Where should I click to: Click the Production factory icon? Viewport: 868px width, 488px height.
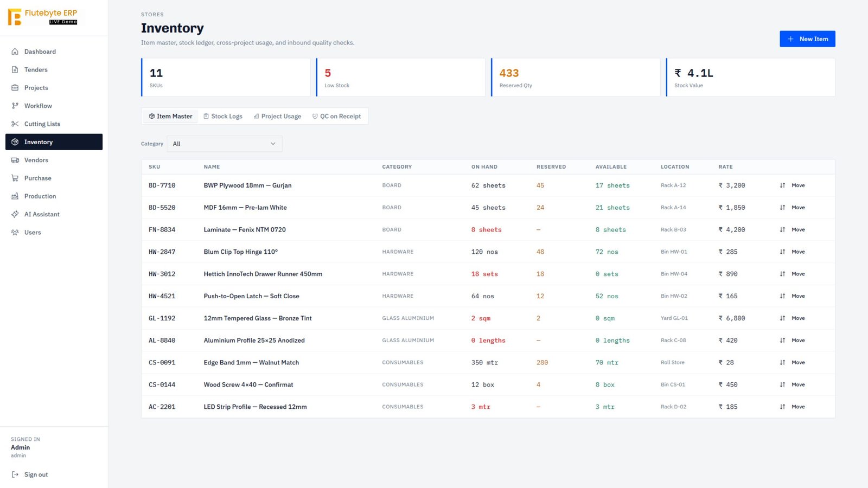coord(15,196)
